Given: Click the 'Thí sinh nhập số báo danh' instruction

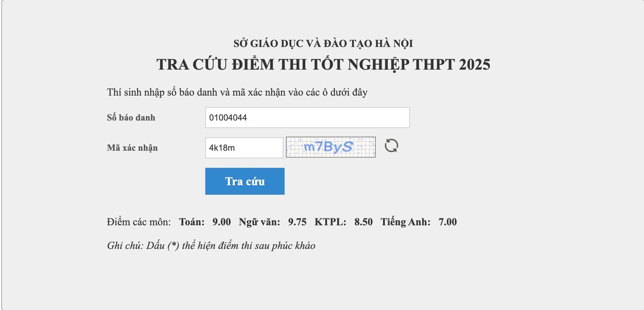Looking at the screenshot, I should [237, 92].
